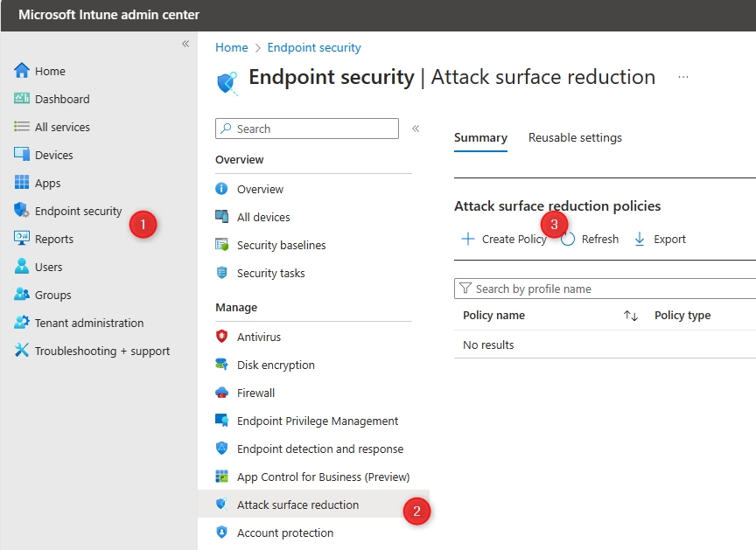
Task: Select Account protection in the Manage list
Action: click(283, 533)
